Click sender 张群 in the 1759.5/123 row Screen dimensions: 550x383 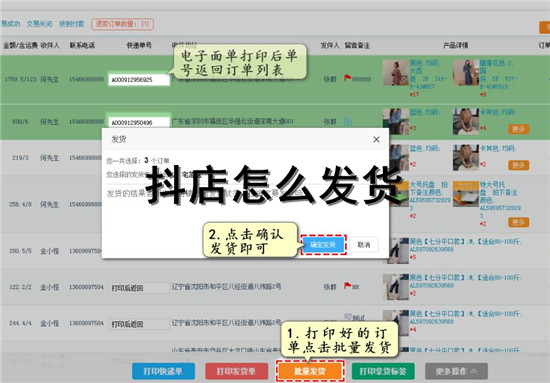point(330,79)
